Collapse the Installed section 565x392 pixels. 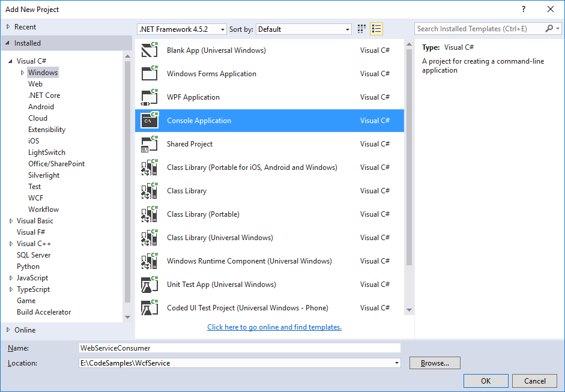tap(8, 43)
